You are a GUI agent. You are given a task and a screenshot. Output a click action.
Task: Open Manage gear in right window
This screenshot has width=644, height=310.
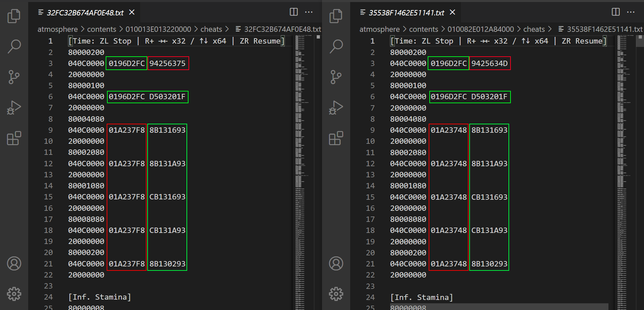tap(336, 294)
